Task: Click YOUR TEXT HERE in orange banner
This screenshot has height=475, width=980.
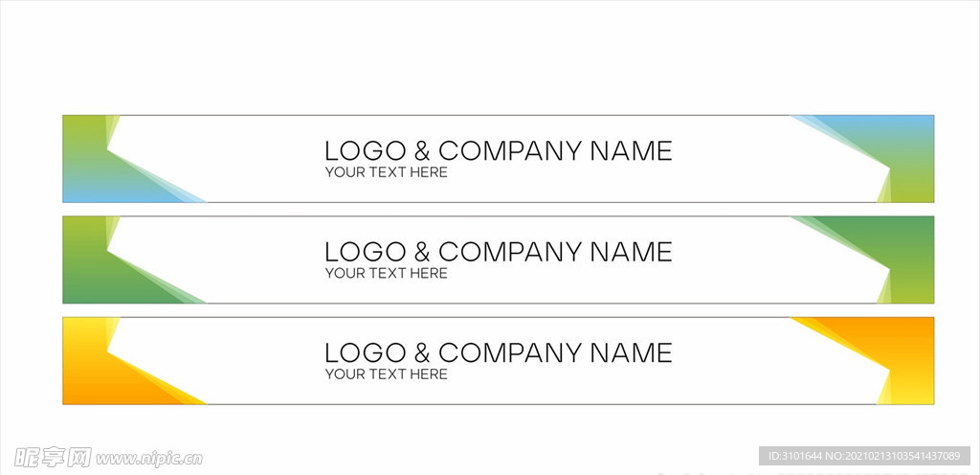Action: (x=387, y=374)
